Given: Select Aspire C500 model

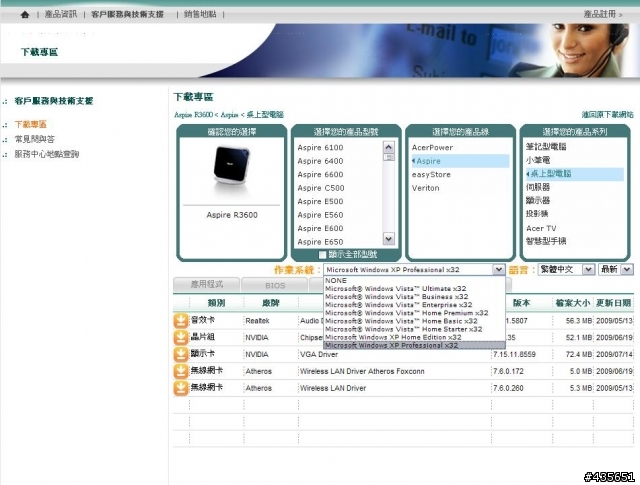Looking at the screenshot, I should click(321, 188).
